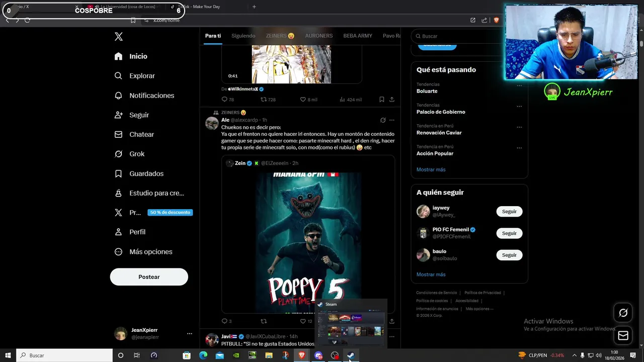The height and width of the screenshot is (362, 644).
Task: Open more options for Palacio de Gobierno trend
Action: tap(519, 107)
